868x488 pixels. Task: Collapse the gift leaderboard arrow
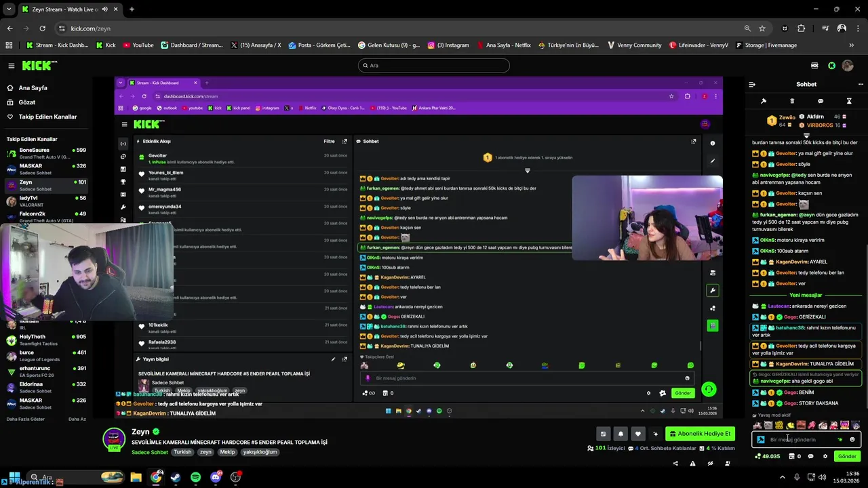(x=806, y=136)
